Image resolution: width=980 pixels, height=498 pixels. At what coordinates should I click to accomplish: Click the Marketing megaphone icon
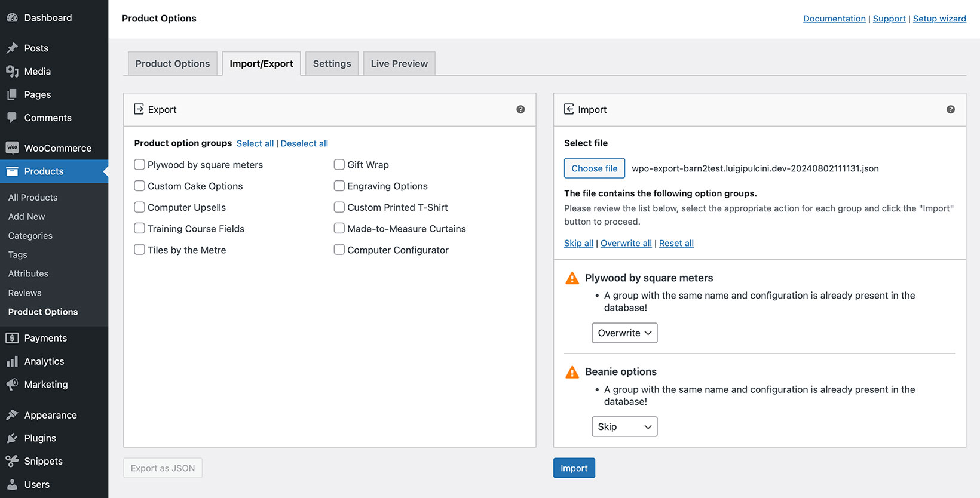coord(12,385)
